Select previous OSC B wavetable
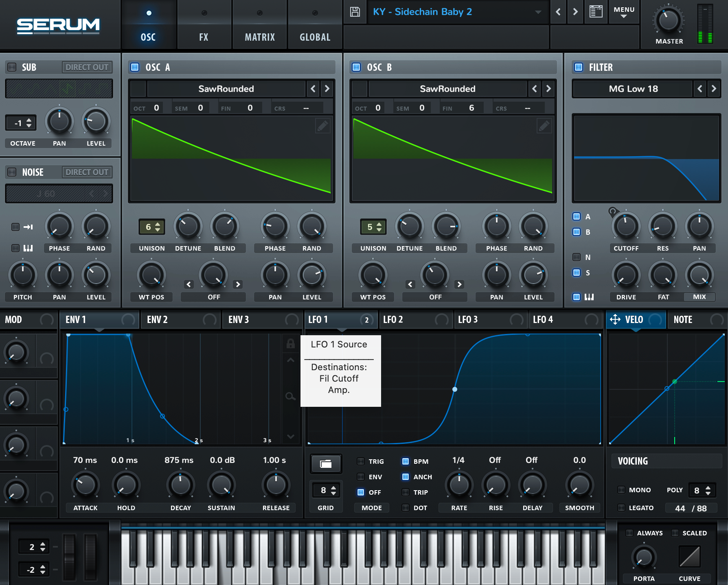The image size is (728, 585). click(534, 89)
